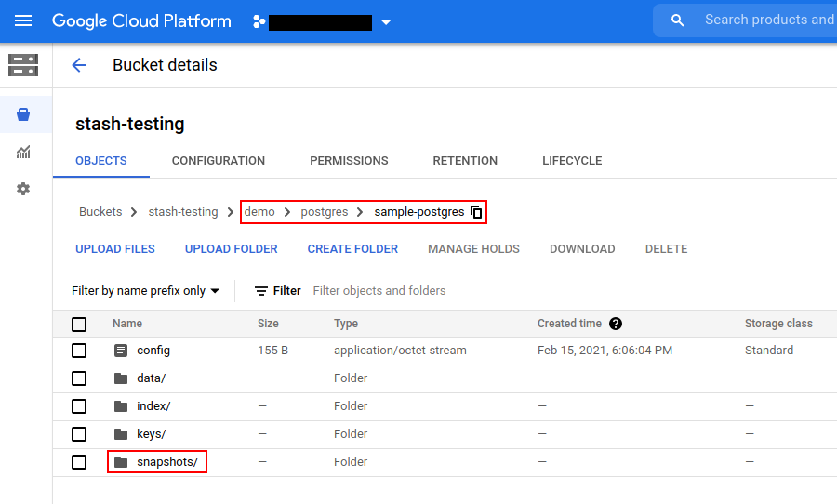Open the Cloud Storage browser bucket icon
The image size is (837, 504).
click(23, 114)
